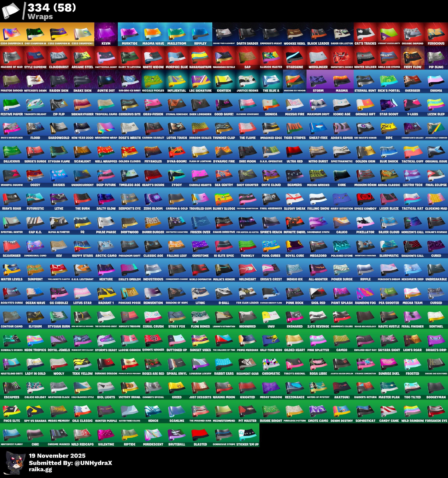Click the raika.gg link text

click(40, 469)
